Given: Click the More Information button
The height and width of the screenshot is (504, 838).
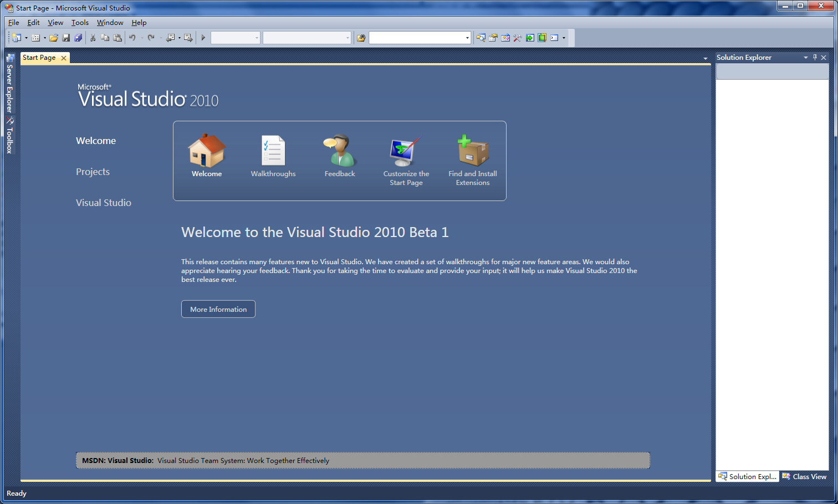Looking at the screenshot, I should 218,309.
